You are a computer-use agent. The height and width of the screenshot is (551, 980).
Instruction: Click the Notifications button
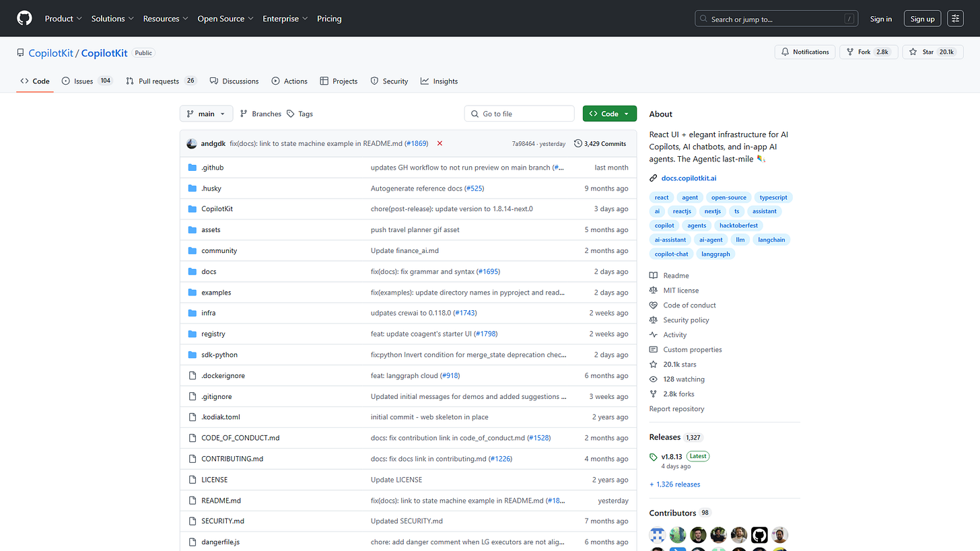coord(805,52)
